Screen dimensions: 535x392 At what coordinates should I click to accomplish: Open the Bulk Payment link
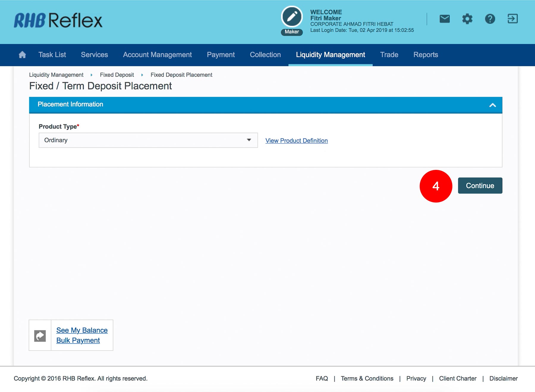pos(78,340)
